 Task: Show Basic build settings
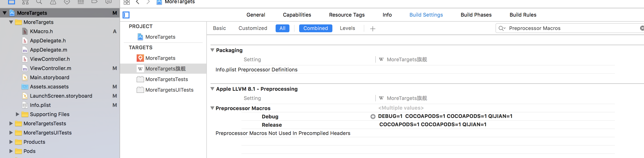pos(219,28)
